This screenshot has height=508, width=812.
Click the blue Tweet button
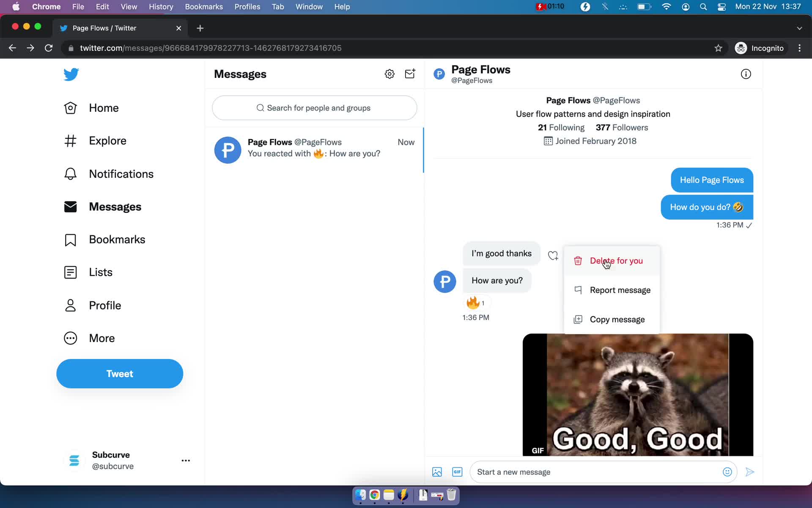[120, 374]
